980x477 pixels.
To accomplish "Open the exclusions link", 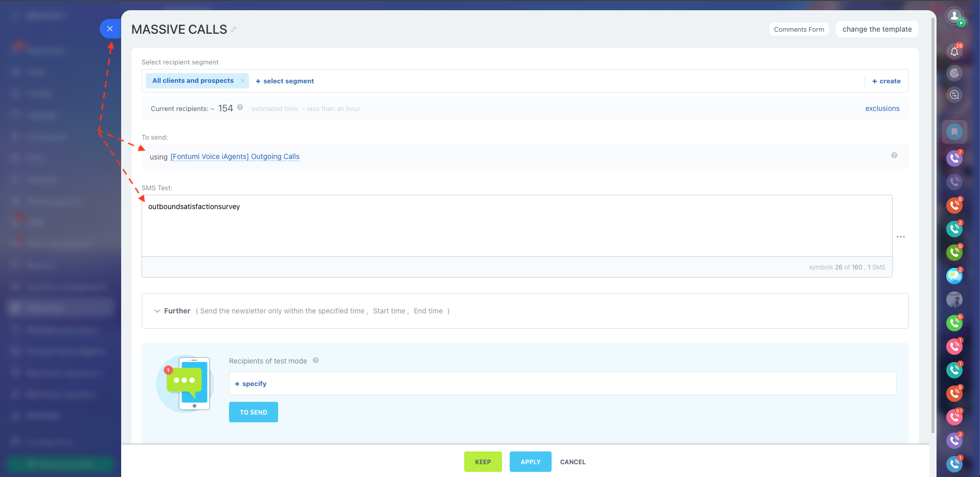I will (x=882, y=108).
